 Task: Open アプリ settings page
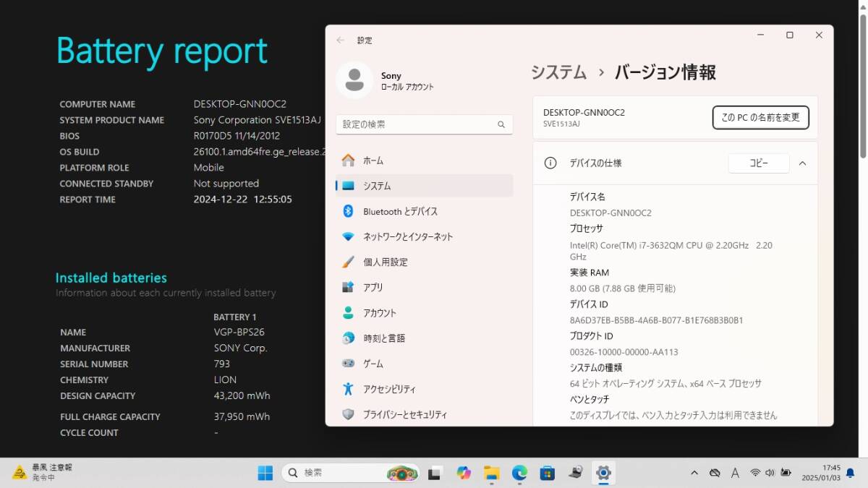click(424, 287)
